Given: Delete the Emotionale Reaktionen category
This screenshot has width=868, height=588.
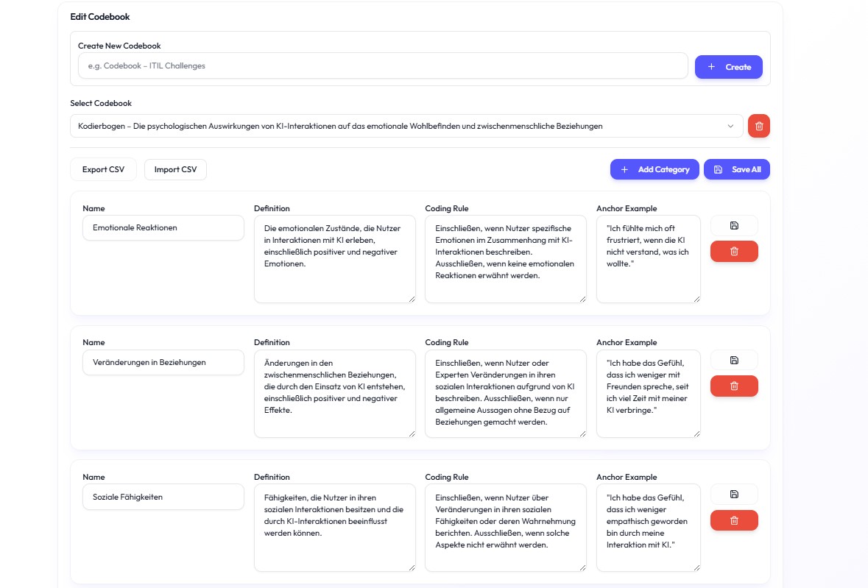Looking at the screenshot, I should 734,251.
